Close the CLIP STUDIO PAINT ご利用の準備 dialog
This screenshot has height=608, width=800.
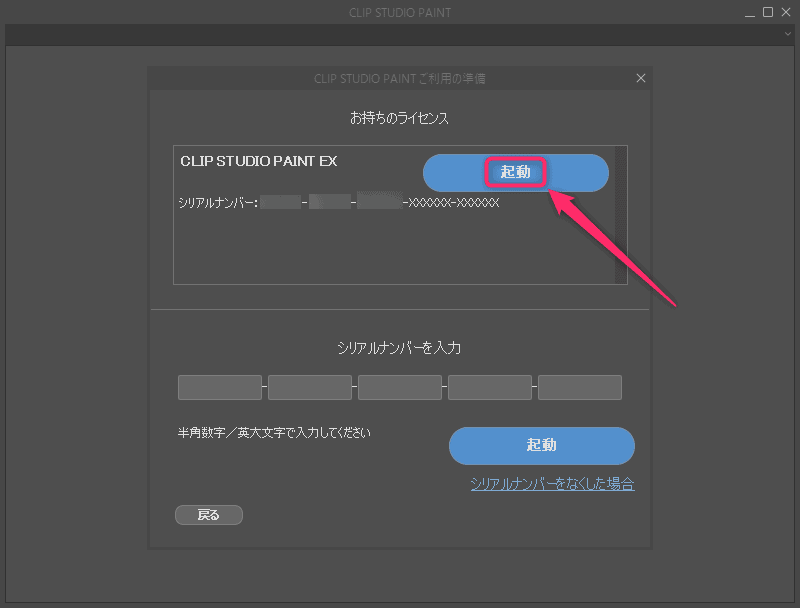tap(641, 78)
